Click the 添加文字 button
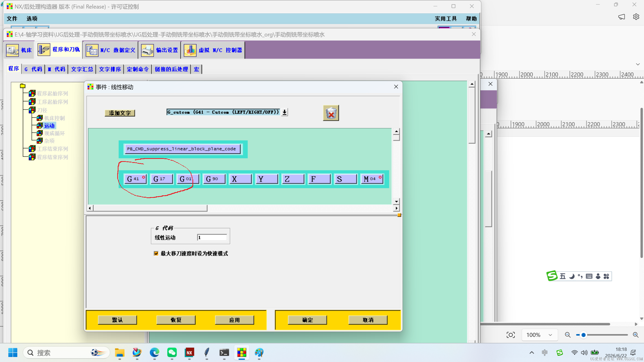Viewport: 644px width, 362px height. click(x=120, y=113)
